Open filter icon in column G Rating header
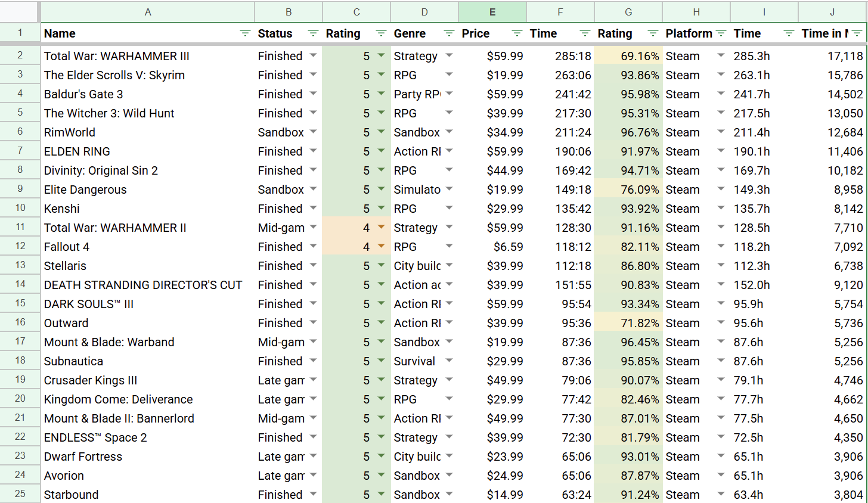 pyautogui.click(x=653, y=33)
